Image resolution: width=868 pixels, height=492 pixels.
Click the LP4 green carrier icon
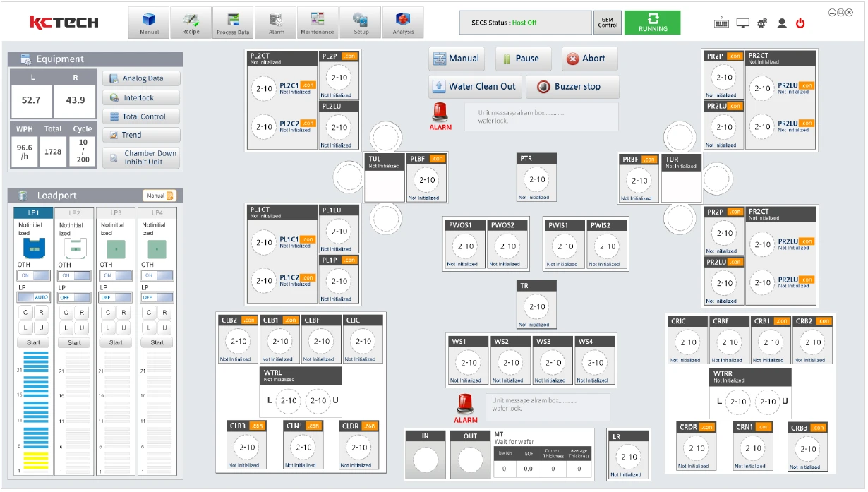click(157, 248)
